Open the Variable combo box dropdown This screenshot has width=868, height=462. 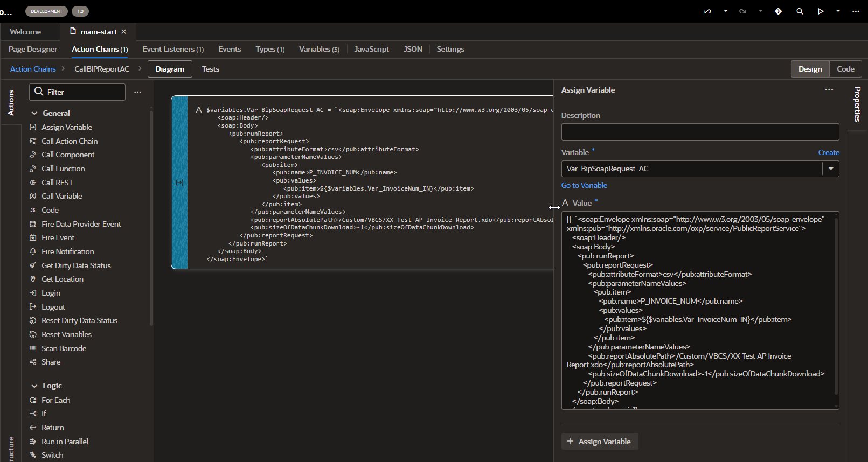pos(831,169)
